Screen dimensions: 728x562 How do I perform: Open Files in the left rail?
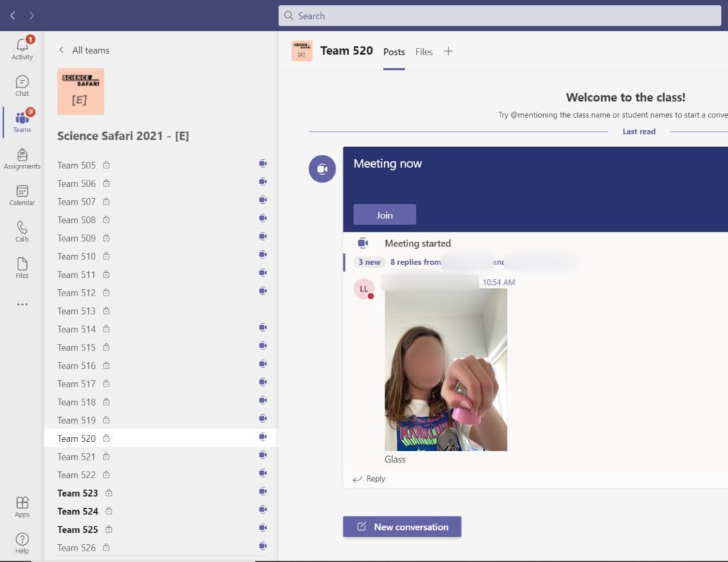[22, 267]
